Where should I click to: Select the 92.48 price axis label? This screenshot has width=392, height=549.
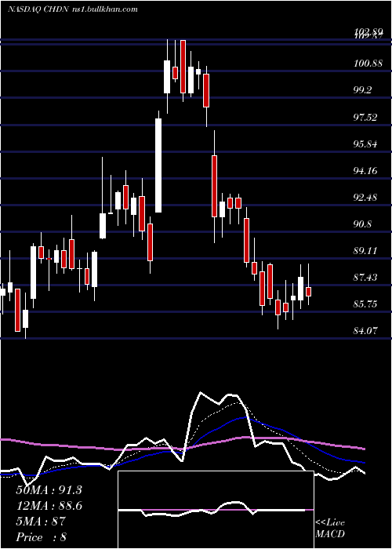coord(365,197)
